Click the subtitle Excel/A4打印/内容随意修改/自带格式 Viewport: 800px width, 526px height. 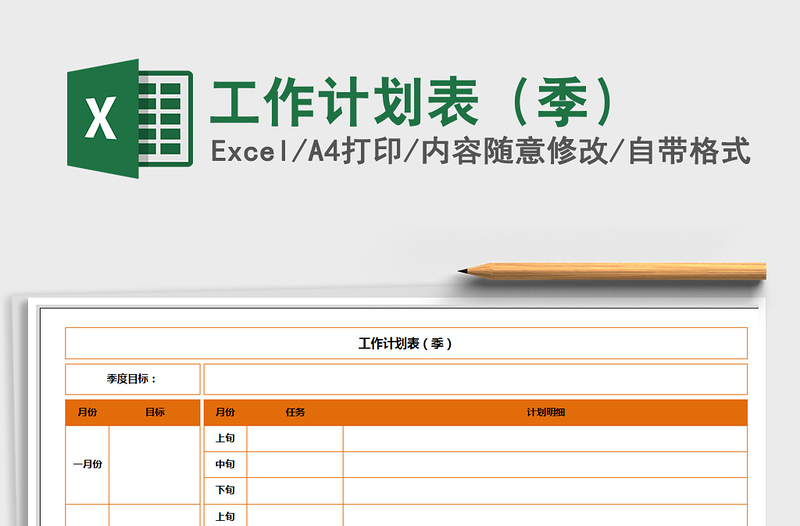tap(481, 151)
